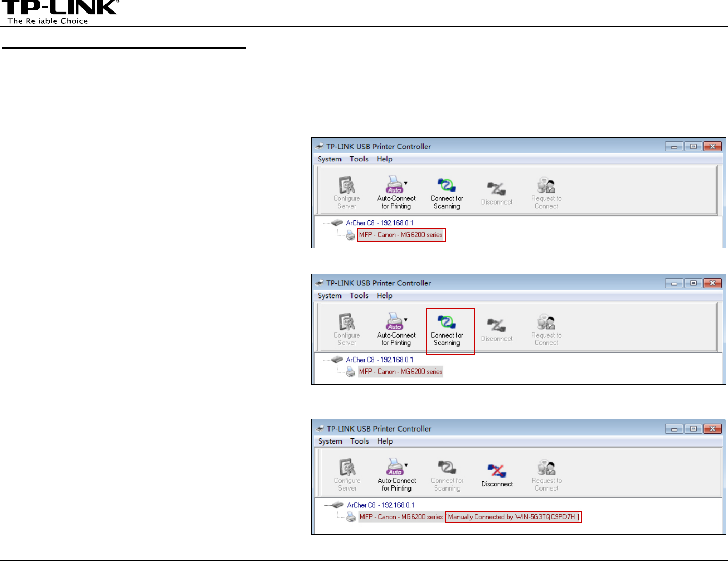Maximize the top TP-LINK USB Printer Controller window
The width and height of the screenshot is (728, 561).
tap(693, 147)
